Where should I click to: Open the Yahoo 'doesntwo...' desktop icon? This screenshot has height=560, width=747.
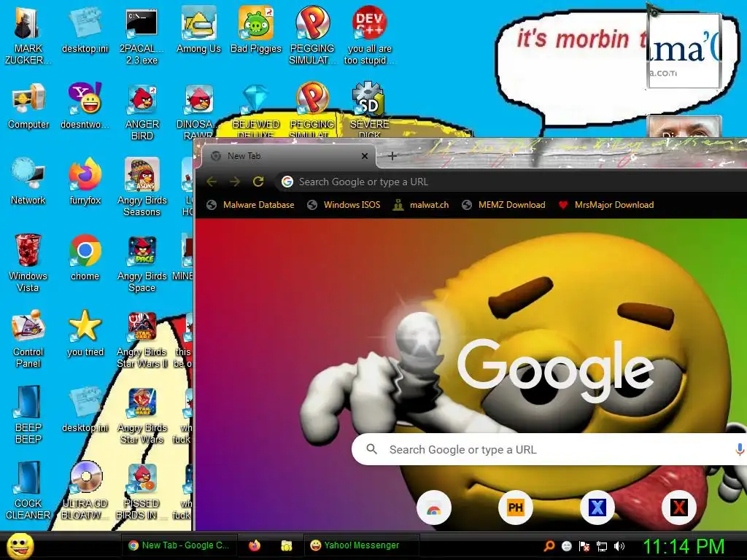(x=85, y=106)
